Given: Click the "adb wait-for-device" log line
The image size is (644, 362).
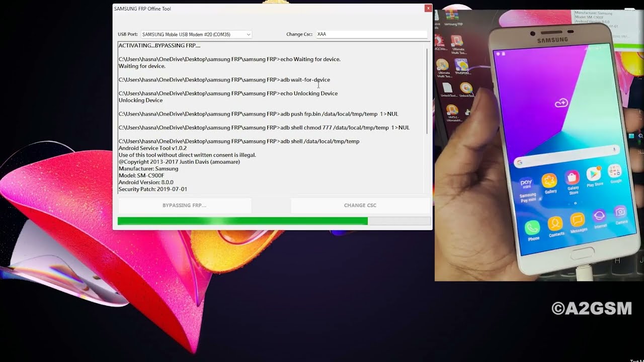Looking at the screenshot, I should tap(224, 79).
